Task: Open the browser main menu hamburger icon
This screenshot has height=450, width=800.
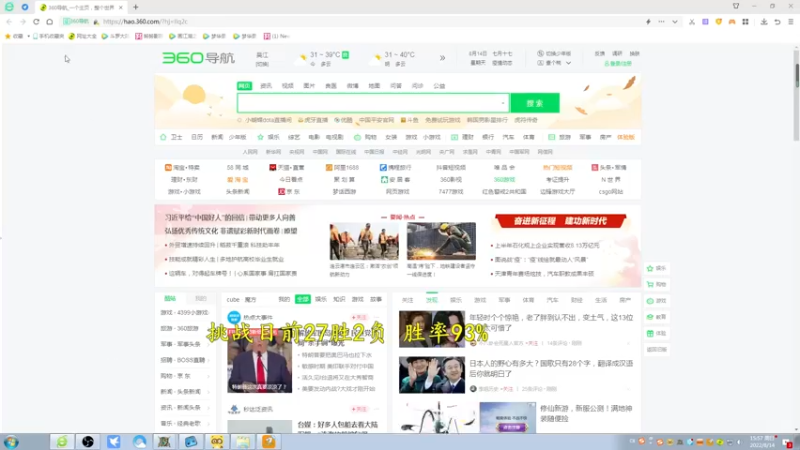Action: click(x=791, y=22)
